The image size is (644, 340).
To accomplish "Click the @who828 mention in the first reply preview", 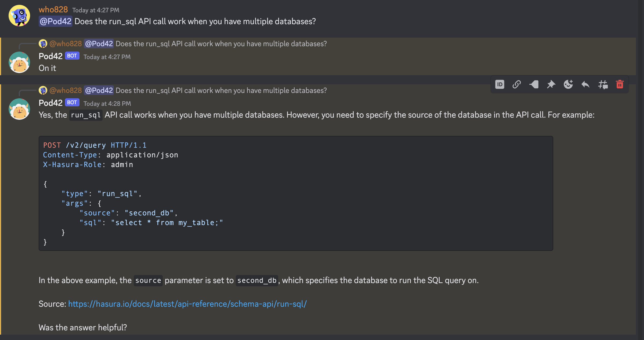I will pyautogui.click(x=66, y=44).
